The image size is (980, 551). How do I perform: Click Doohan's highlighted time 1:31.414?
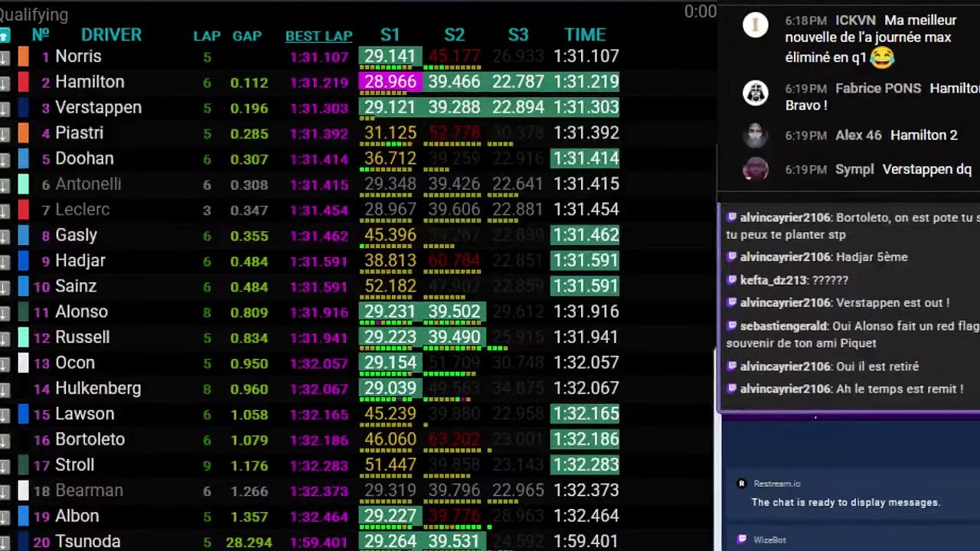point(585,159)
